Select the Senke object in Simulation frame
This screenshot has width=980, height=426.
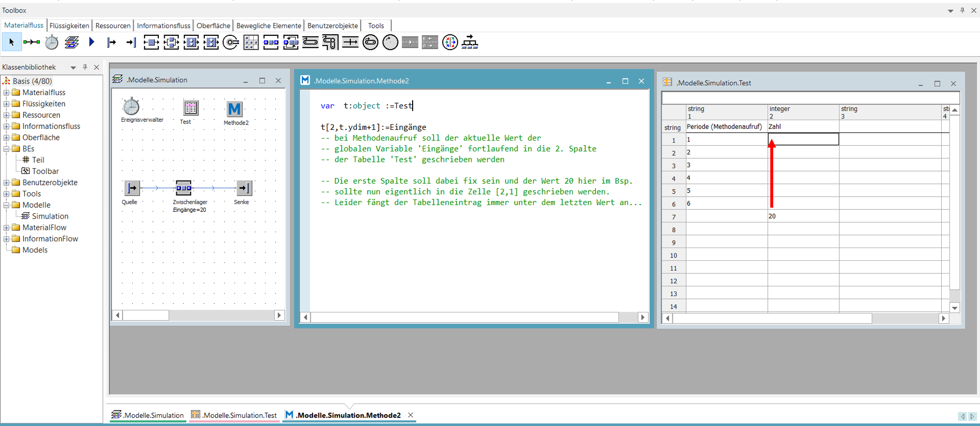pyautogui.click(x=245, y=188)
